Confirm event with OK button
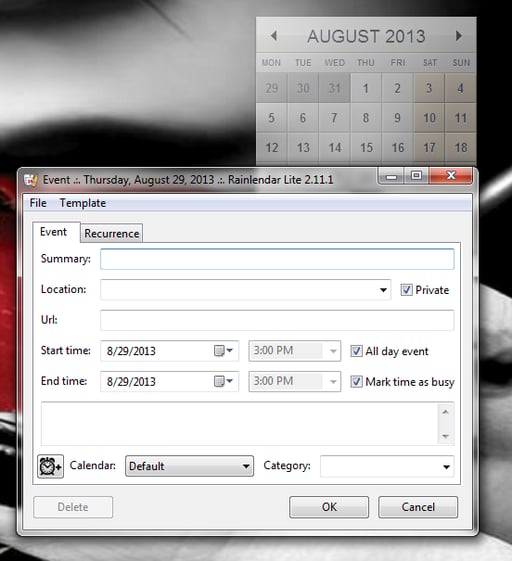The image size is (512, 561). 329,507
